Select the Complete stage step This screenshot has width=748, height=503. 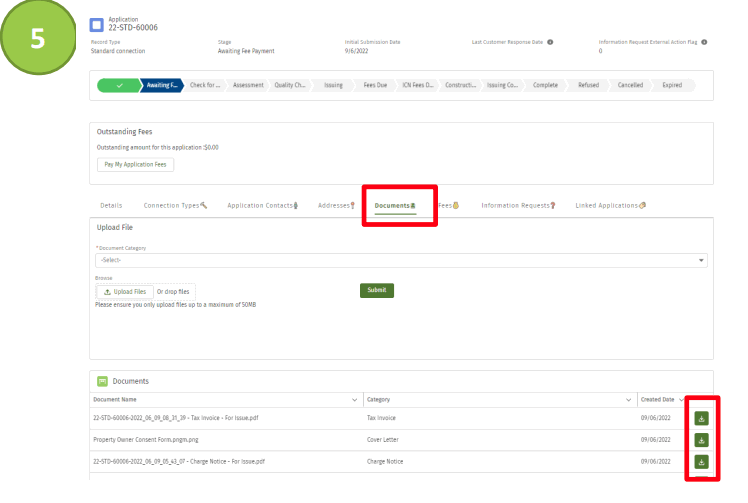pos(545,85)
